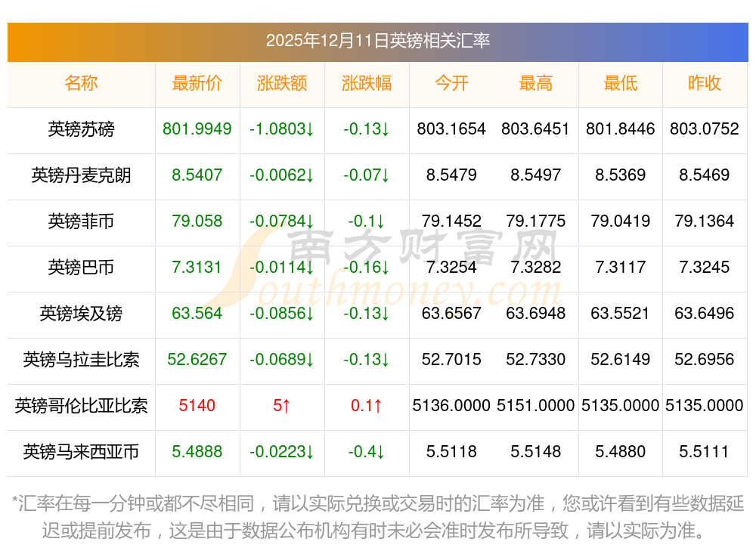Select previous close 7.3245

[x=705, y=267]
